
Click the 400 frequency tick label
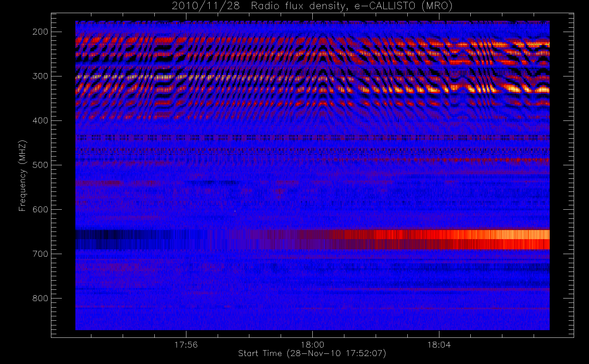[40, 120]
